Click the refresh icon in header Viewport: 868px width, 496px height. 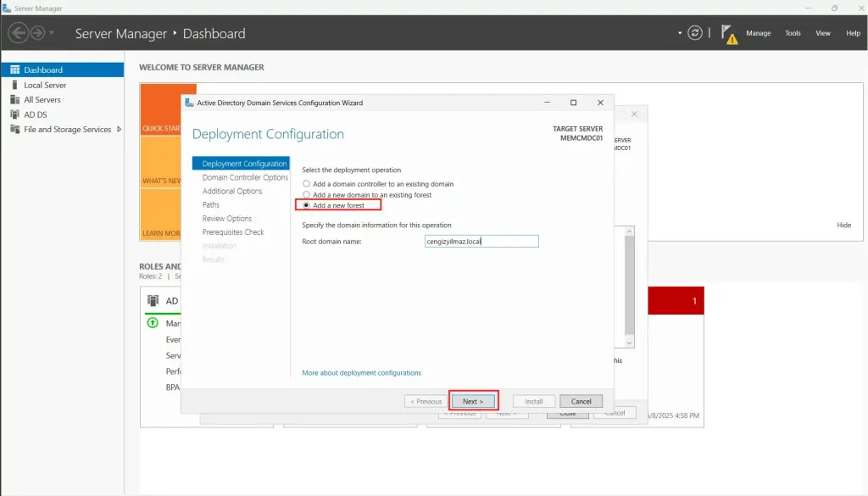tap(695, 33)
